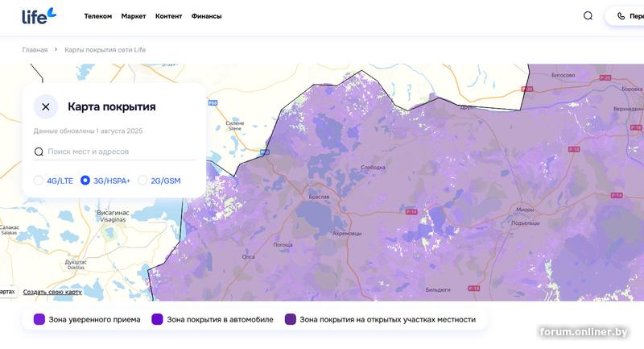Click Миоры town label on map
Screen dimensions: 644x349
[x=525, y=210]
